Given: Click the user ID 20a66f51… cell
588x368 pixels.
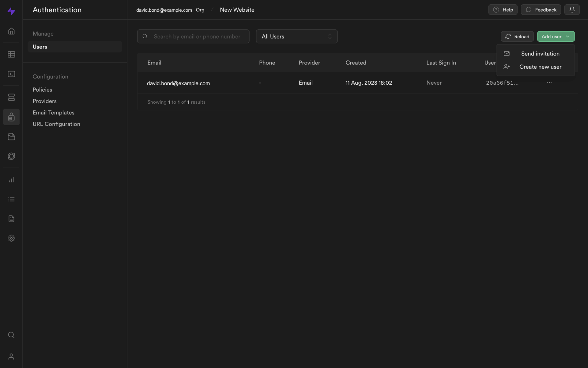Looking at the screenshot, I should (x=502, y=83).
